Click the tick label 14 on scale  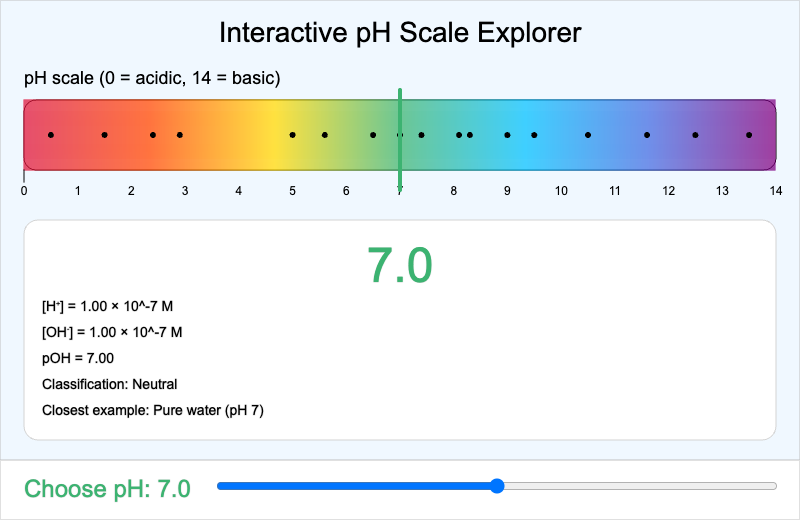[774, 190]
